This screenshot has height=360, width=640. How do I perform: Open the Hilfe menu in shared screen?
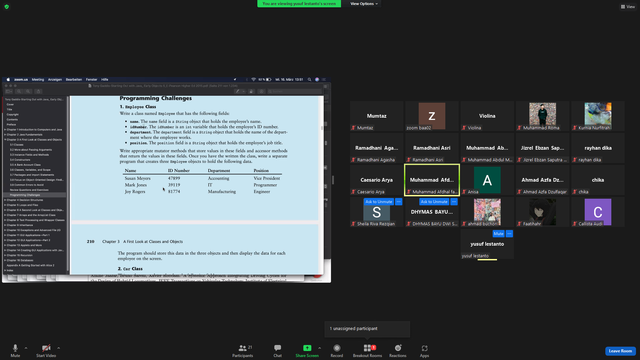coord(104,80)
